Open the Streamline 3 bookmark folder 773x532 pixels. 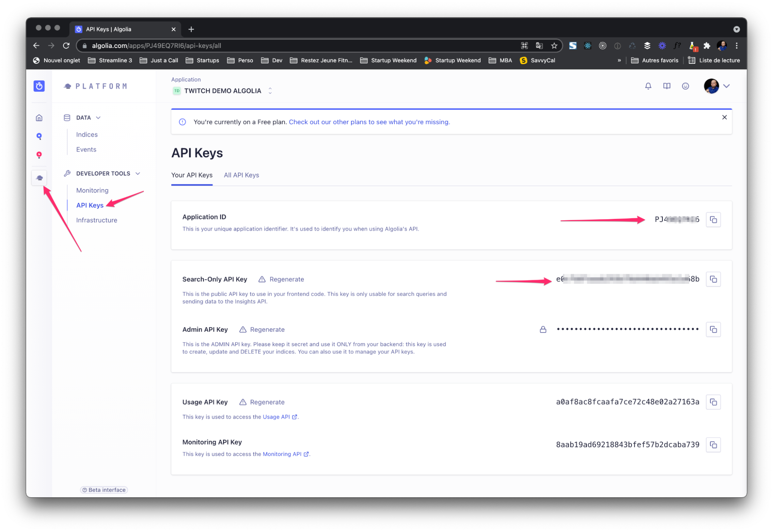[x=110, y=60]
